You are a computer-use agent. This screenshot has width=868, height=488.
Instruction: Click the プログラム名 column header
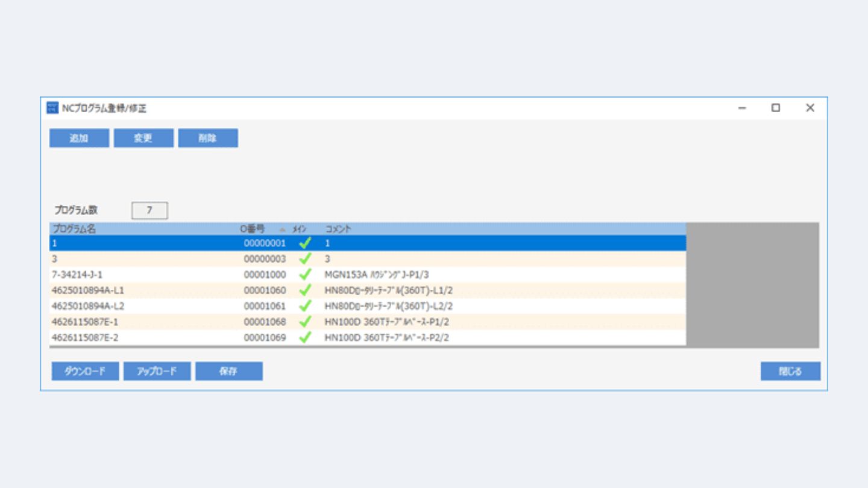74,229
